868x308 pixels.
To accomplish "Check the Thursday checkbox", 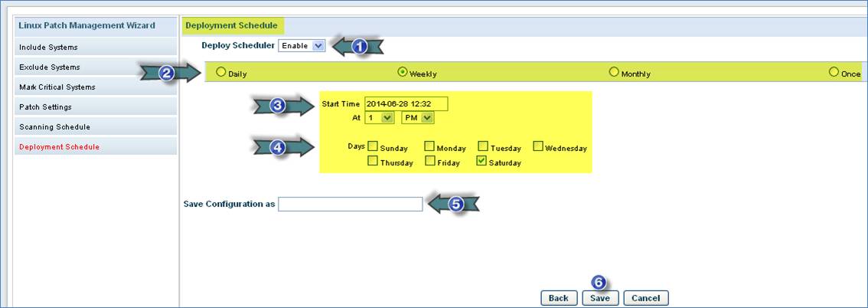I will pyautogui.click(x=373, y=161).
